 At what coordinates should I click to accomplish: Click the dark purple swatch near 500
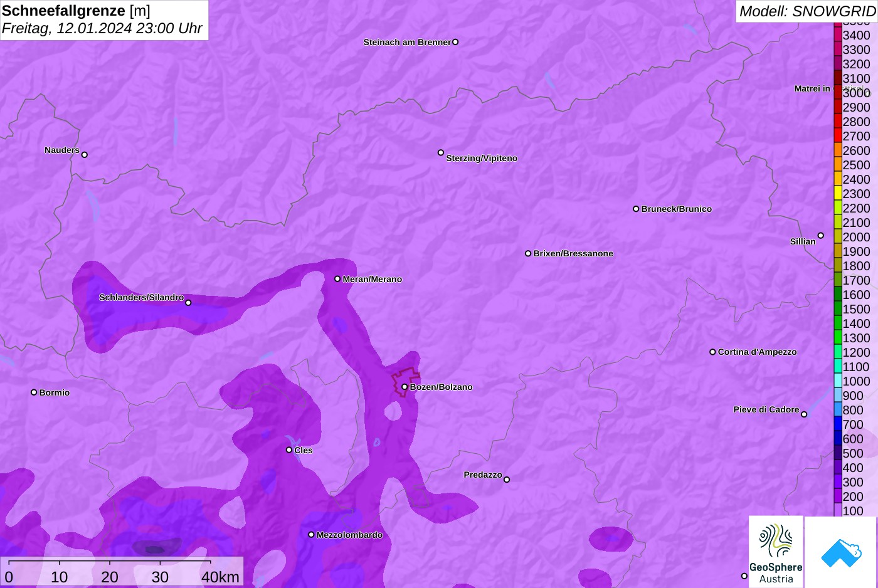click(x=838, y=453)
